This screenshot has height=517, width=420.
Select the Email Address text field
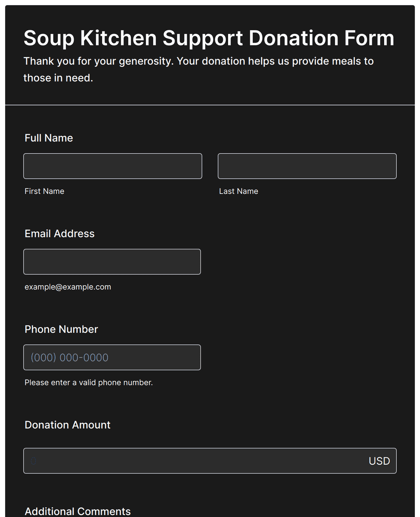pos(112,262)
